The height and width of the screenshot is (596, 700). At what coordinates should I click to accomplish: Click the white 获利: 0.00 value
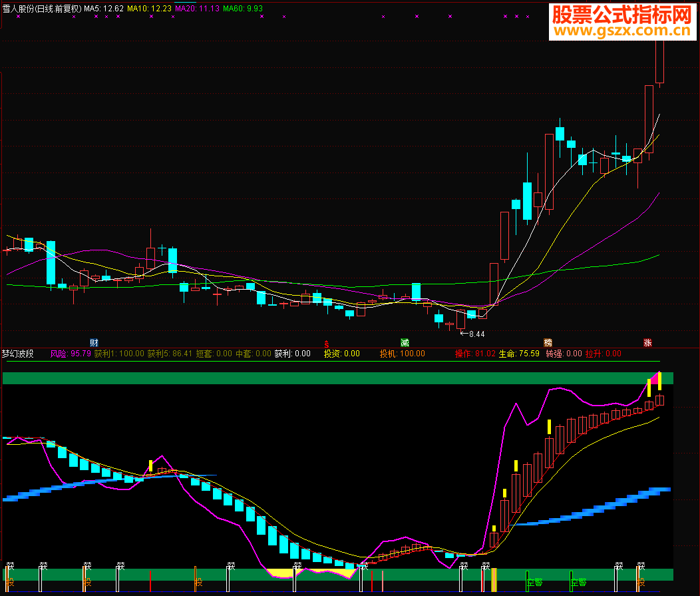292,354
